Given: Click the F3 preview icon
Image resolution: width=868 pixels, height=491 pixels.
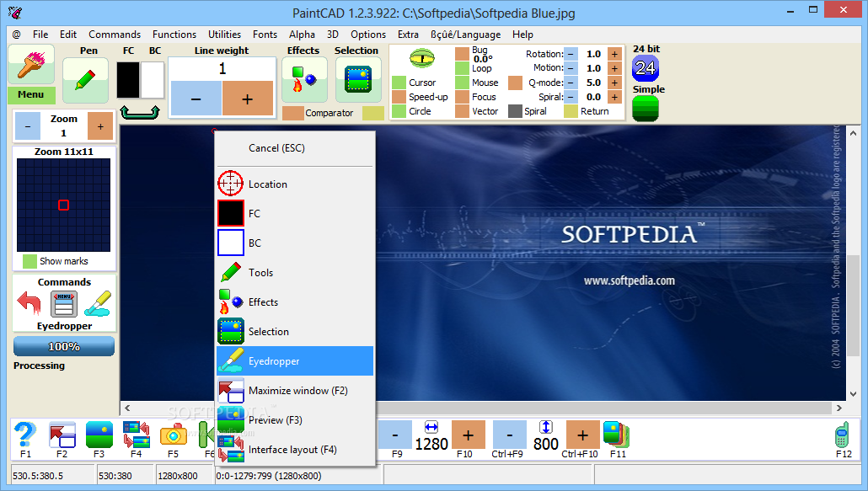Looking at the screenshot, I should [x=99, y=435].
